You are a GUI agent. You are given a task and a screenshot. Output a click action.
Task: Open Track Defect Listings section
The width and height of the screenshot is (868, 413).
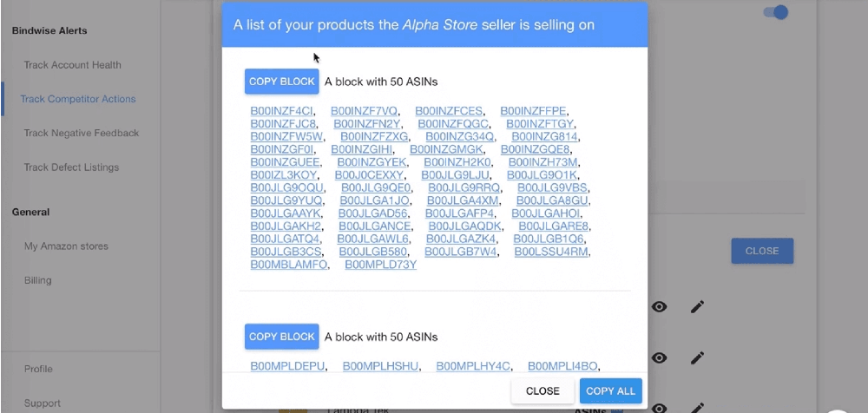tap(71, 167)
